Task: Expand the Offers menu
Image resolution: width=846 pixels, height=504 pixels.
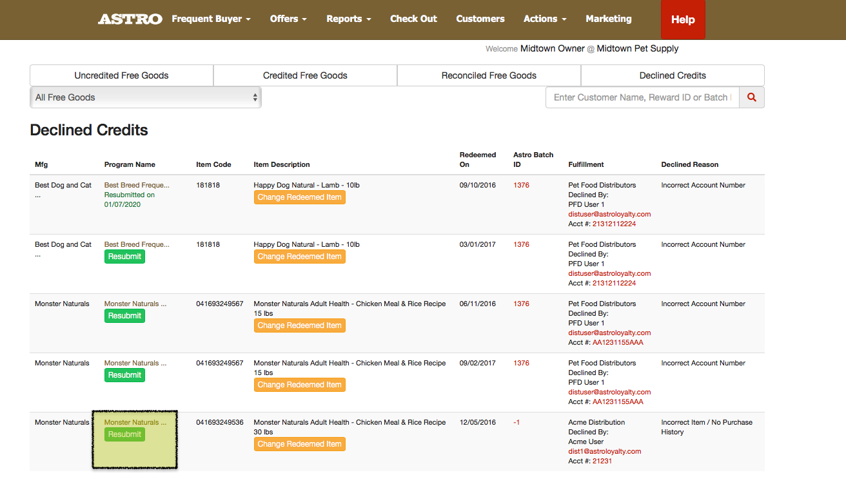Action: tap(288, 19)
